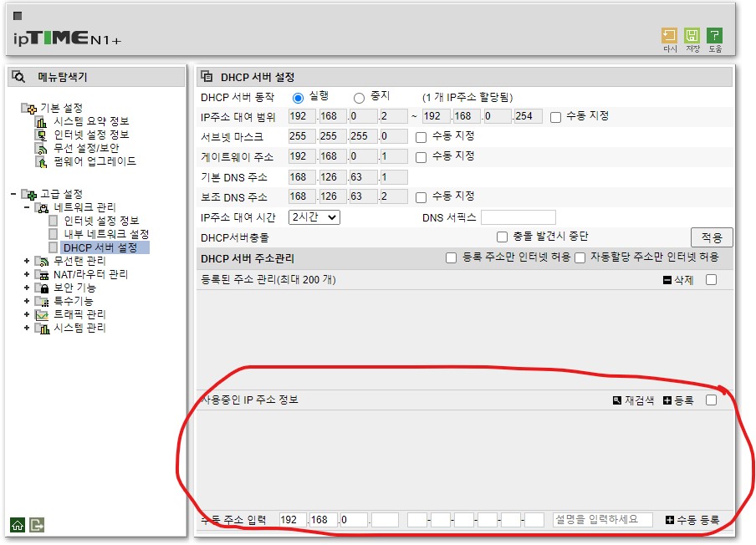The height and width of the screenshot is (545, 756).
Task: Select the 중지 radio button
Action: point(359,99)
